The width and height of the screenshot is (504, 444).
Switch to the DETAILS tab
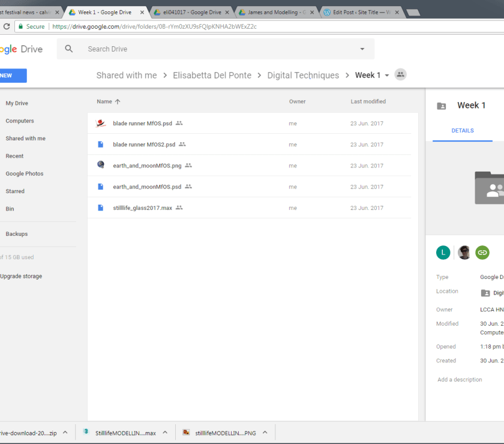[462, 131]
